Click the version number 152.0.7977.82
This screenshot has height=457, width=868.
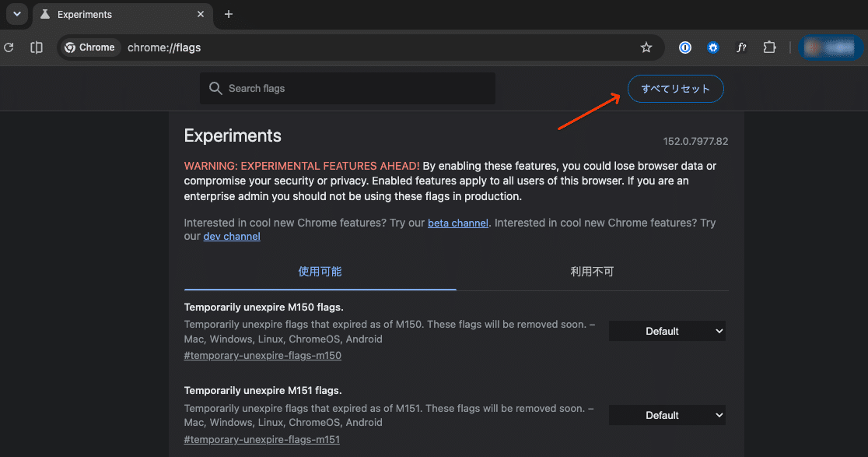click(x=695, y=141)
